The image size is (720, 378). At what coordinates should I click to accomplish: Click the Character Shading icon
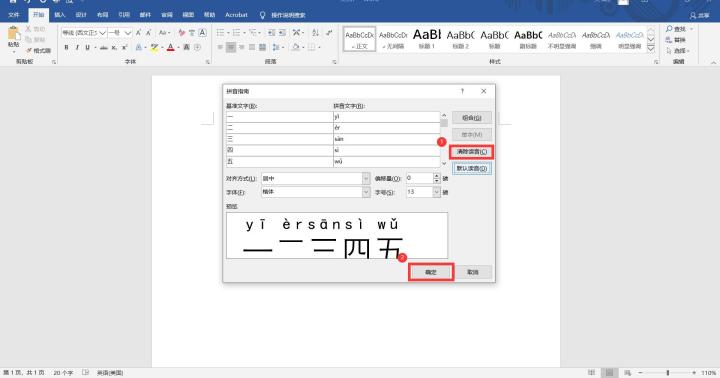186,47
